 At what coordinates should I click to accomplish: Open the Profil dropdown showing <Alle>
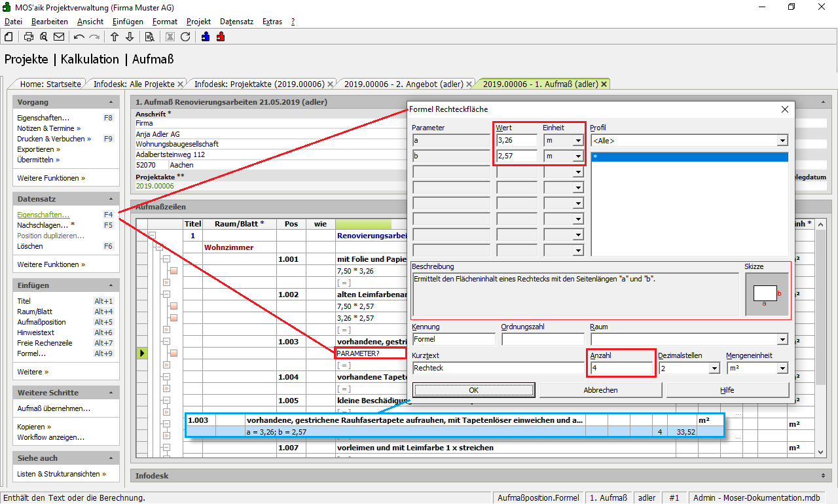[782, 140]
